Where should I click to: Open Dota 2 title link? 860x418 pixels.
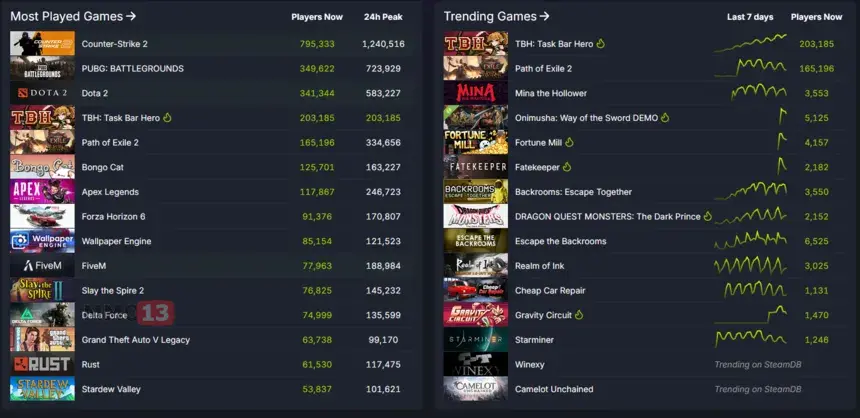point(95,93)
